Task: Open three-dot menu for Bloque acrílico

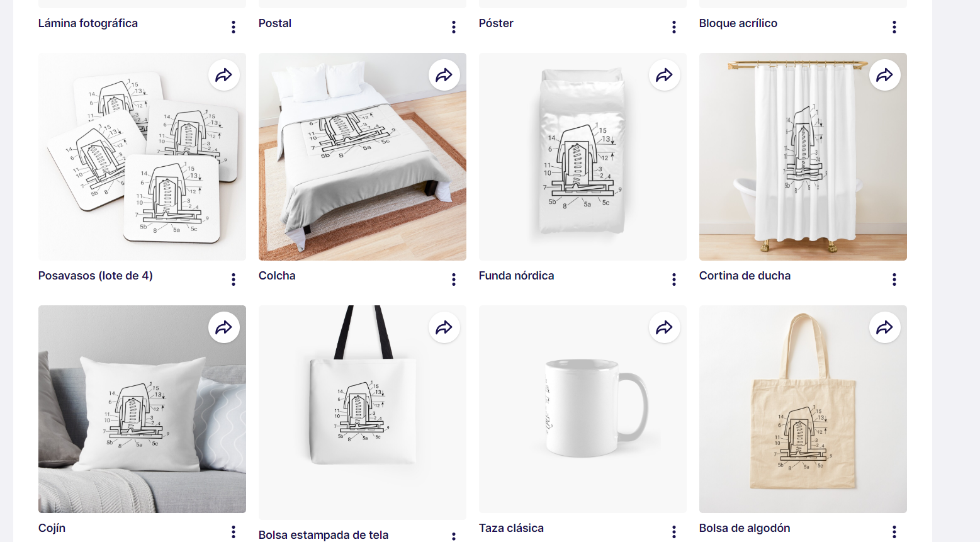Action: pyautogui.click(x=894, y=27)
